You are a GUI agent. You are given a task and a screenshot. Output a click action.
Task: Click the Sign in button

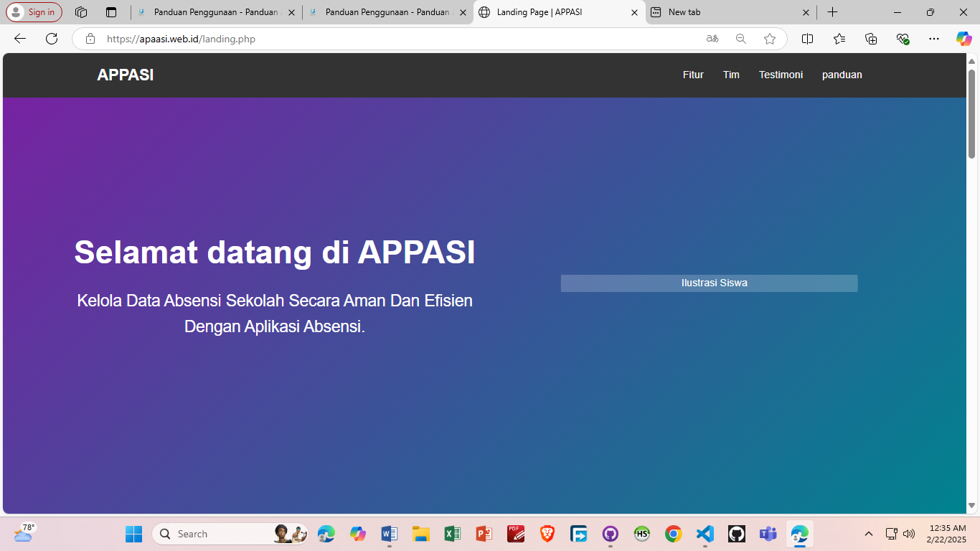34,12
